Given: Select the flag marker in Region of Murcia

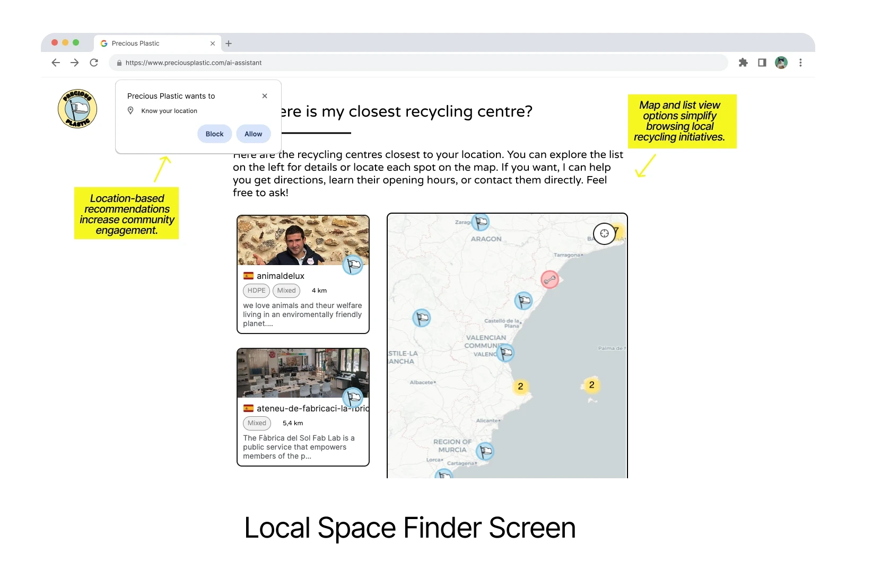Looking at the screenshot, I should click(485, 451).
